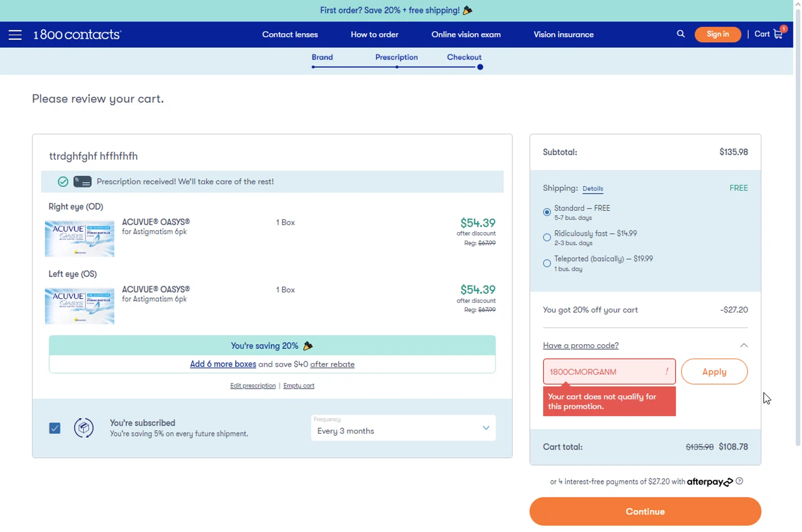
Task: Click the promo code error exclamation icon
Action: pos(667,372)
